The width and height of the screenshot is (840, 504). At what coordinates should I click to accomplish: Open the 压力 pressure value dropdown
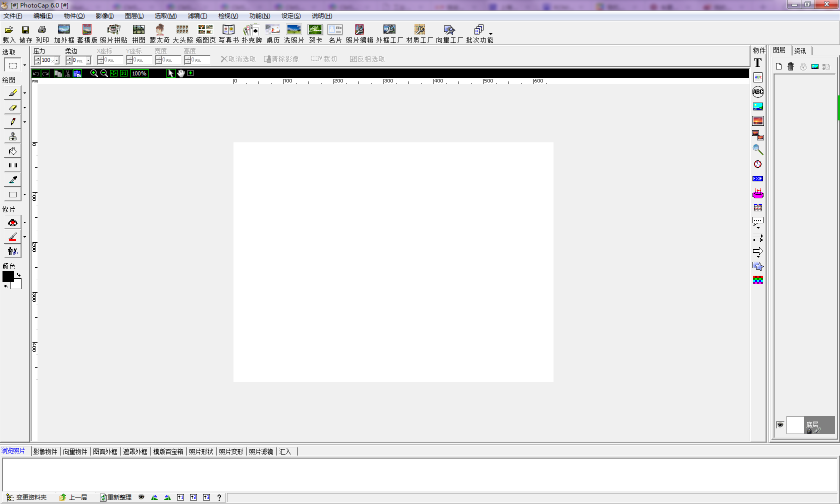(x=57, y=60)
